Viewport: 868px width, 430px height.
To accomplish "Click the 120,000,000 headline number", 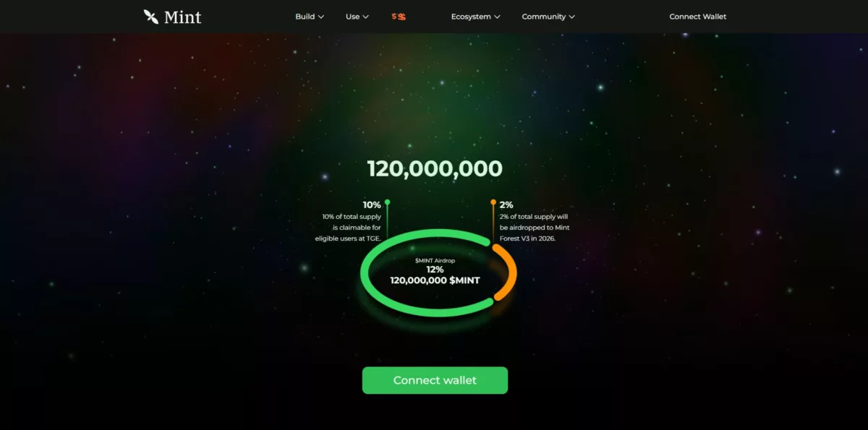I will point(435,169).
